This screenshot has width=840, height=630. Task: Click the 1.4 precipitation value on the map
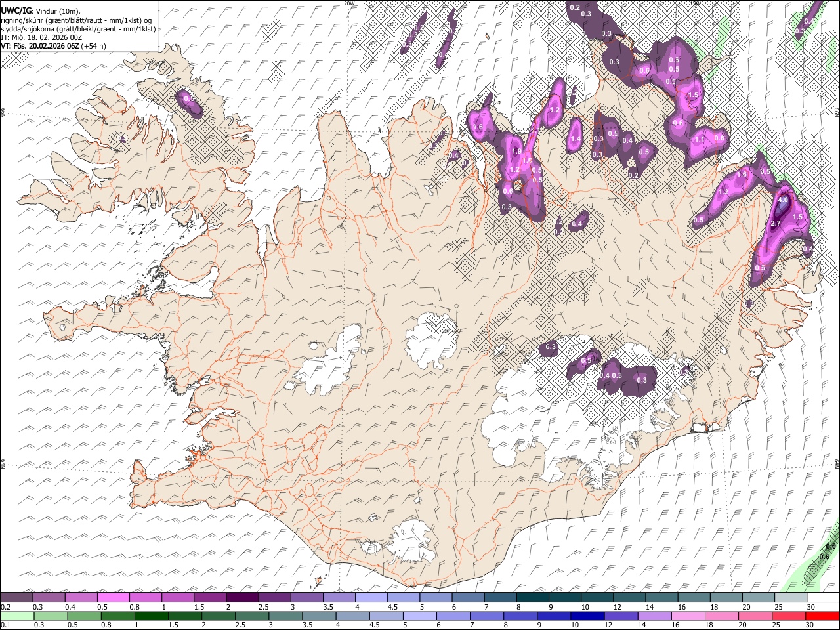(576, 138)
